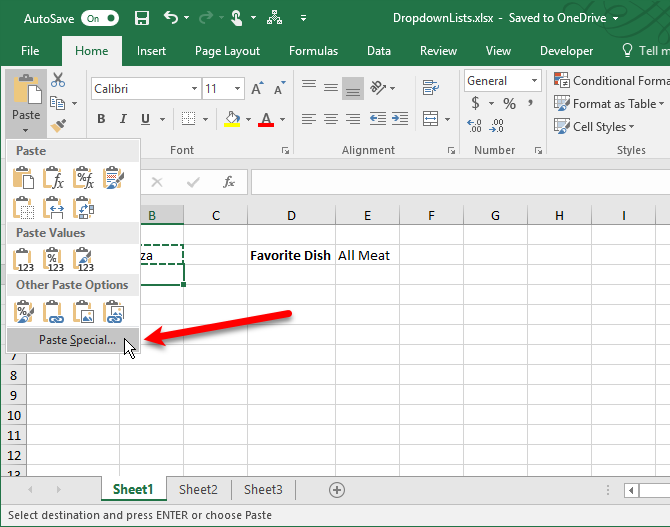Apply percent style number format
Viewport: 670px width, 527px height.
[x=509, y=104]
